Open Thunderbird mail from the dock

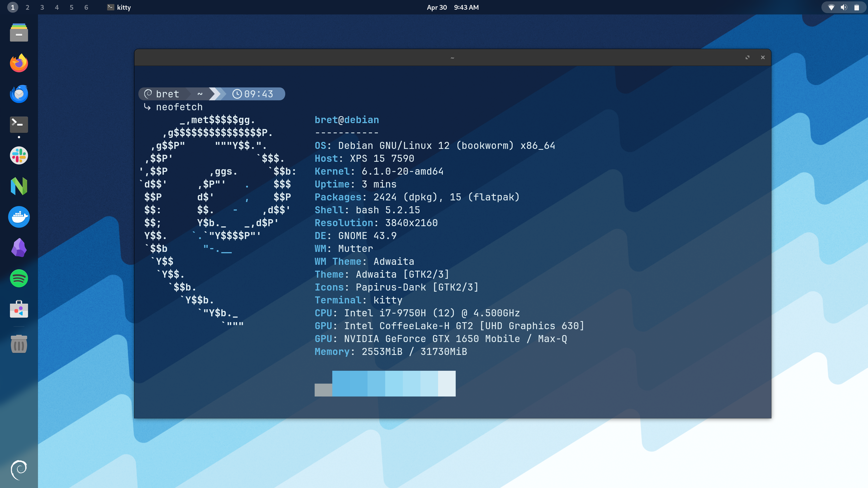tap(19, 94)
